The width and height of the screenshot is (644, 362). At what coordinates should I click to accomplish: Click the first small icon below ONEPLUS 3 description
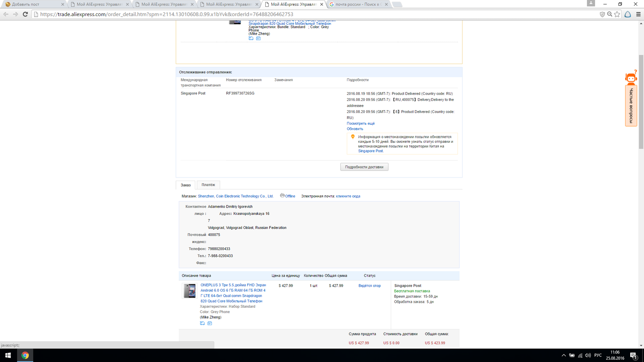(202, 323)
